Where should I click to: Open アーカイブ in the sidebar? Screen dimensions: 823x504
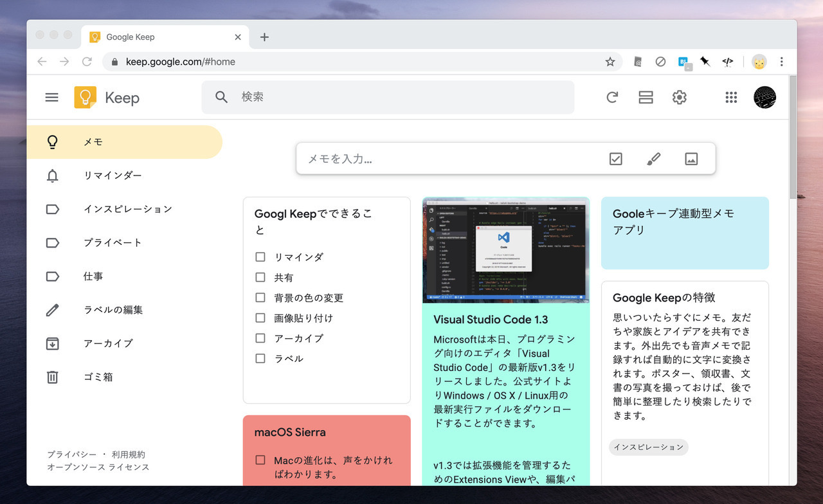125,343
